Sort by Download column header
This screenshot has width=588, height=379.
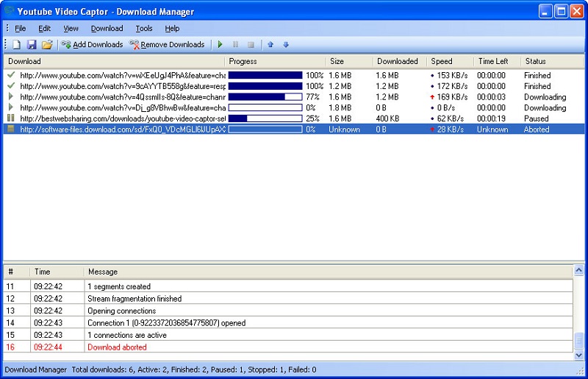pos(114,61)
